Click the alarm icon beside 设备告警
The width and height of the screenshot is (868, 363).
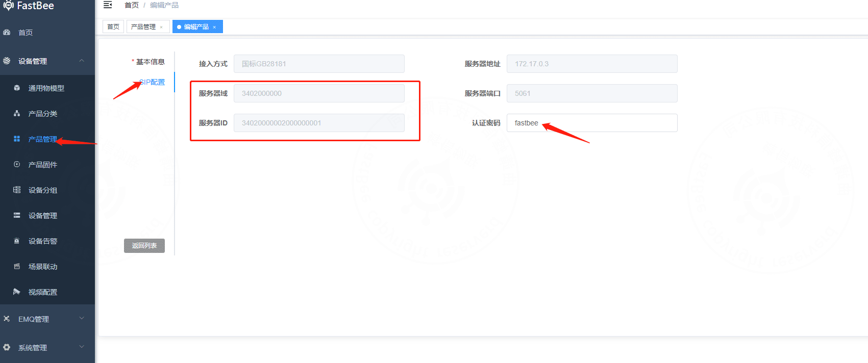point(17,241)
